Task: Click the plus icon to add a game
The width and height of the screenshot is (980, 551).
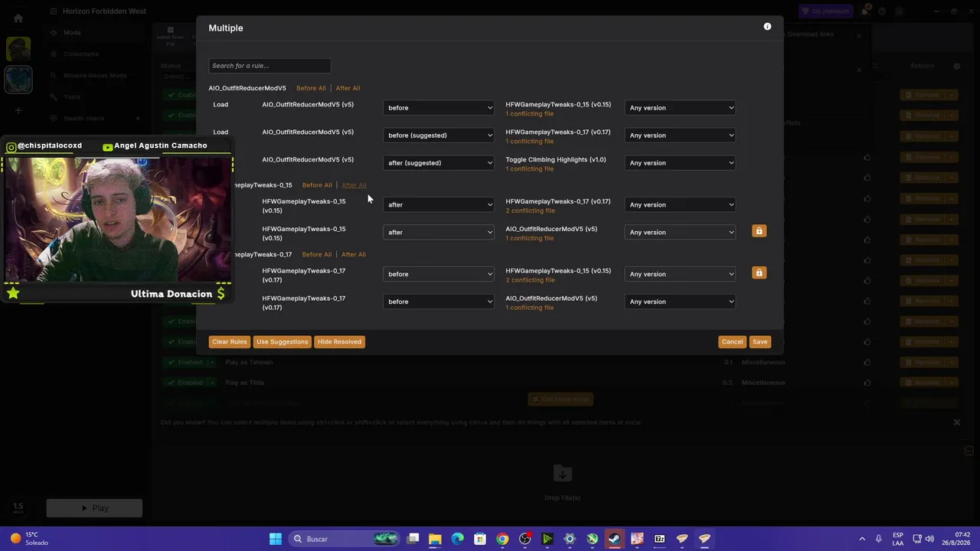Action: (x=18, y=110)
